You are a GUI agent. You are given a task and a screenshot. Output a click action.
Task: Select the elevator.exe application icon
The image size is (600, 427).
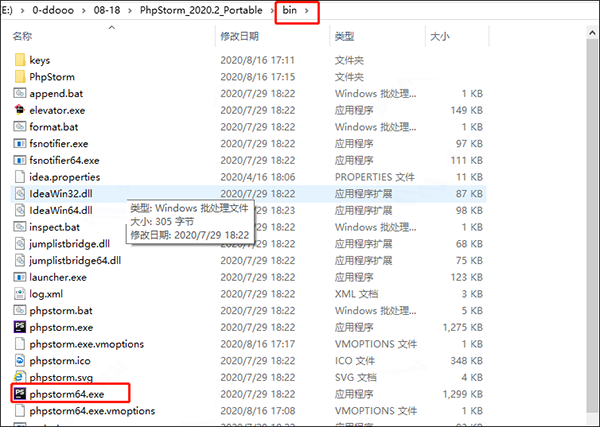[x=20, y=110]
